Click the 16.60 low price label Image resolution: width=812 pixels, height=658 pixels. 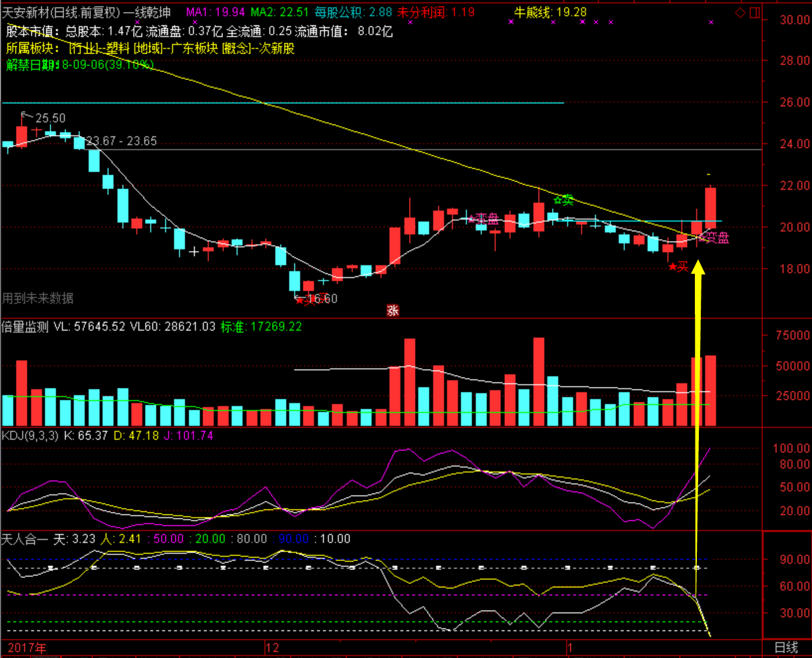point(322,299)
